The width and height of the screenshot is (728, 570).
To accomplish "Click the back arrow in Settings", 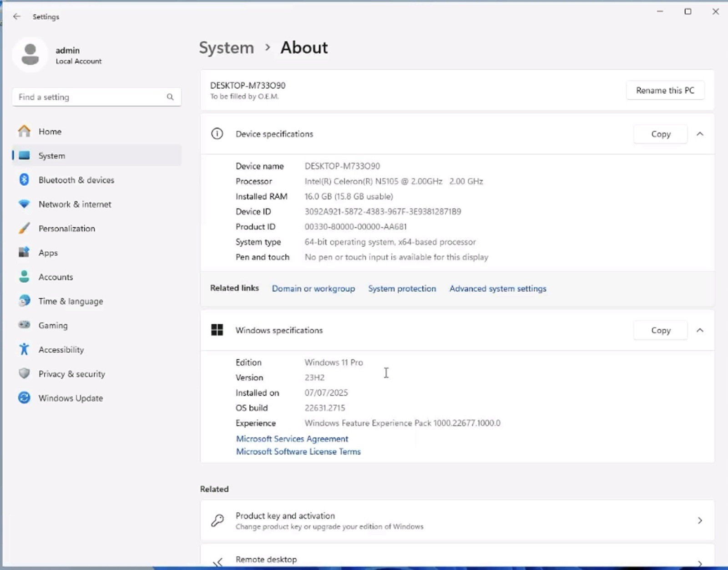I will tap(17, 16).
